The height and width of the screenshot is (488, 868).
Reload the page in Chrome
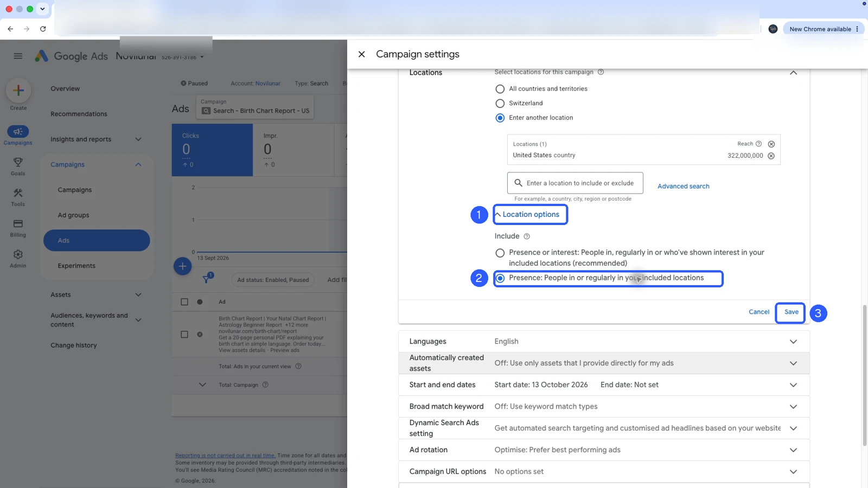pyautogui.click(x=43, y=29)
